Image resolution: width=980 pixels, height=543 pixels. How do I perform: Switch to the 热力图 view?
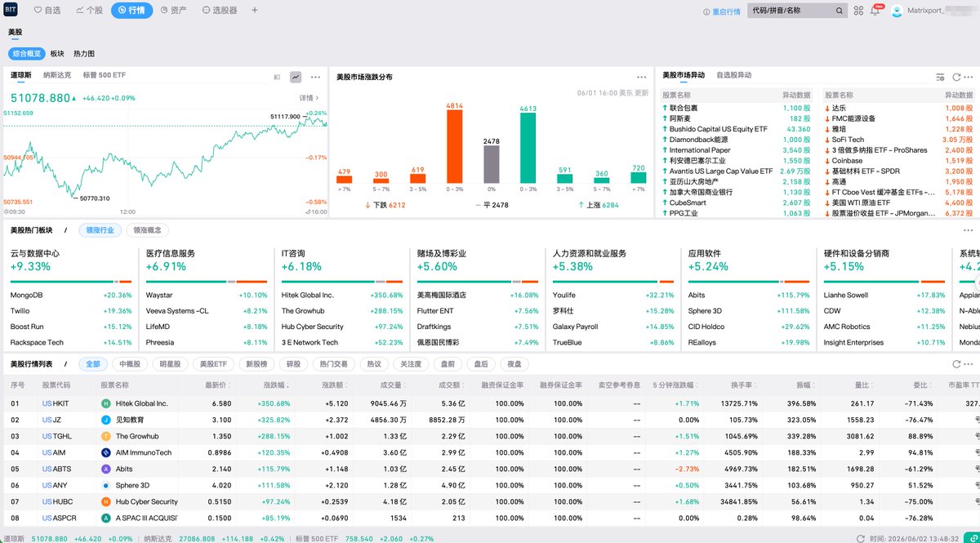(x=83, y=53)
